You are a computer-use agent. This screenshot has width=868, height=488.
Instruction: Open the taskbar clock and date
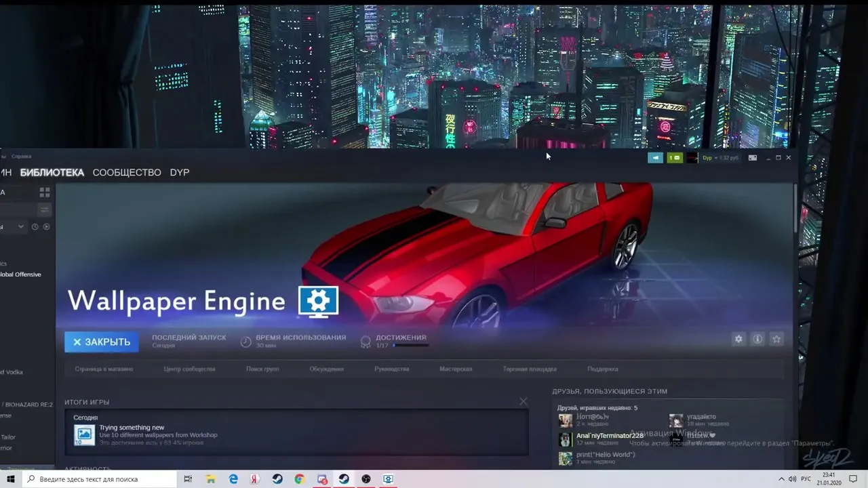click(x=829, y=479)
